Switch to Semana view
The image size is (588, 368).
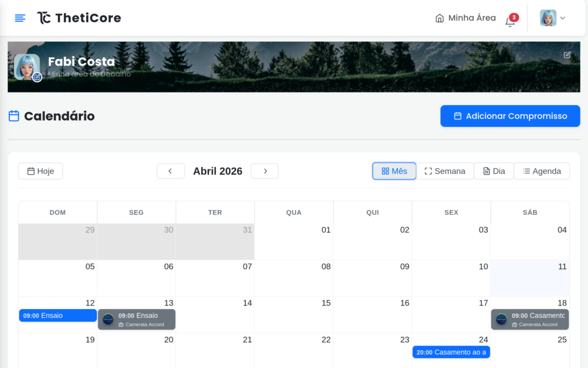(x=445, y=171)
